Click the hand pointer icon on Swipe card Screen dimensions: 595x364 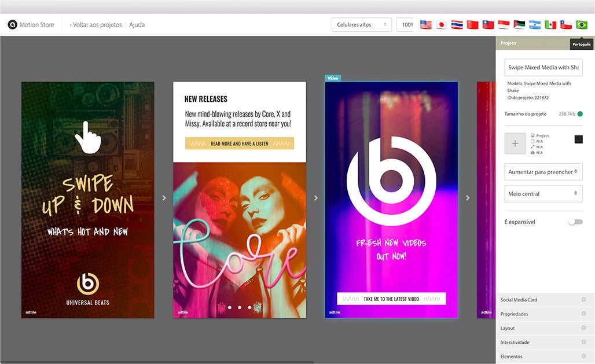[87, 137]
